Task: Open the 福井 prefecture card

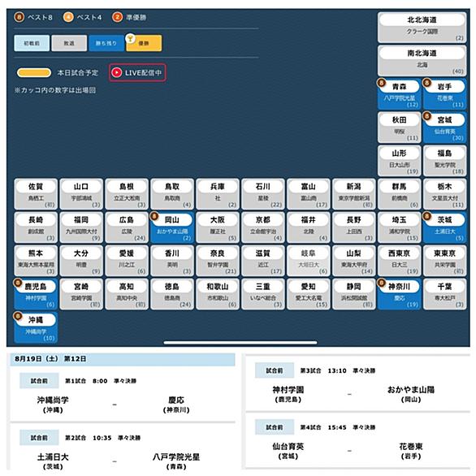Action: click(x=309, y=227)
